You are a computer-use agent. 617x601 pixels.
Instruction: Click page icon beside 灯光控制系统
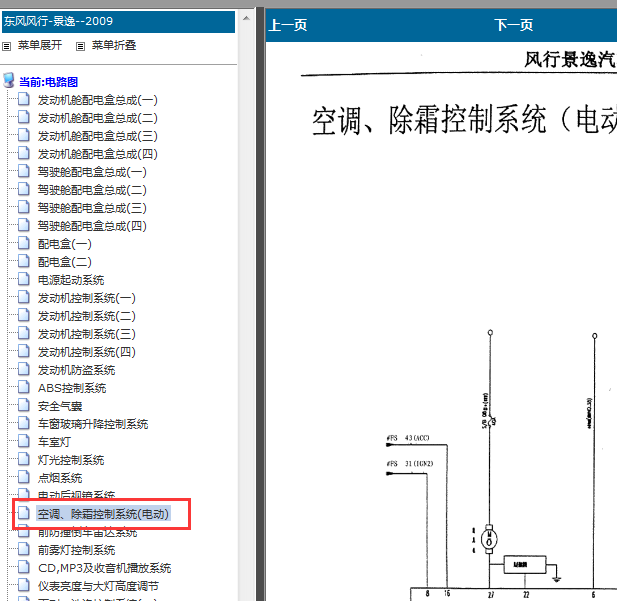tap(24, 459)
